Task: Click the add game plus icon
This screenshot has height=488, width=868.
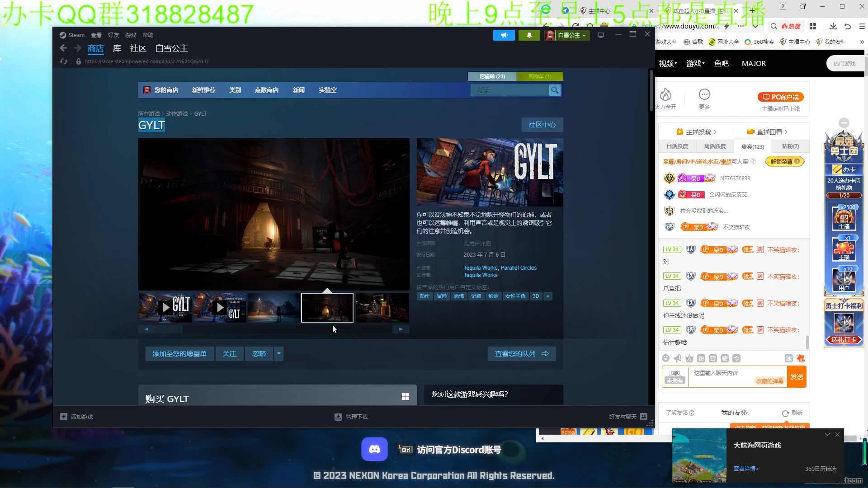Action: click(64, 417)
